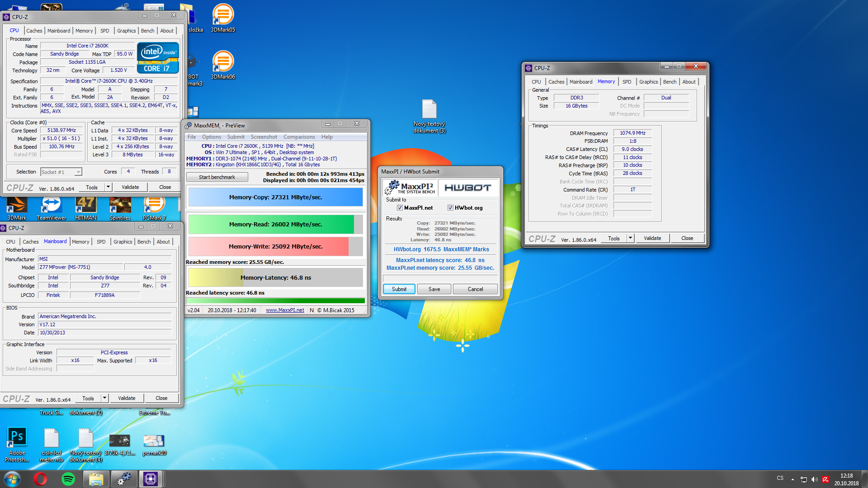Launch TeamViewer from the desktop
Screen dimensions: 868x488
tap(51, 209)
